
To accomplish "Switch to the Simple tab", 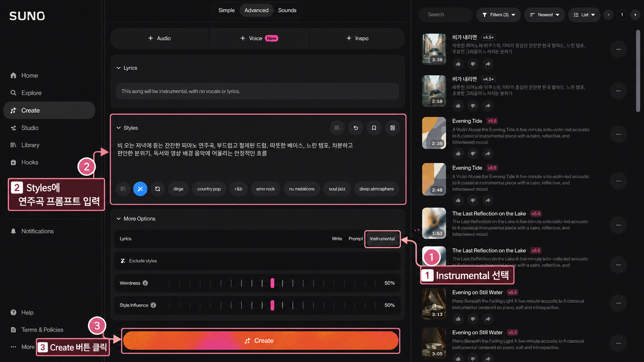I will coord(226,10).
